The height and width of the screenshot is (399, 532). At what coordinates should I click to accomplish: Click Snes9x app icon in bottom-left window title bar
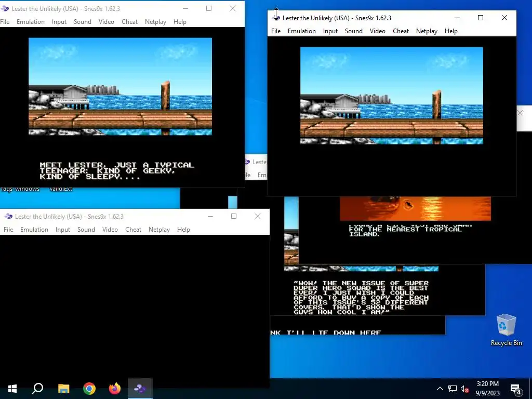coord(8,217)
